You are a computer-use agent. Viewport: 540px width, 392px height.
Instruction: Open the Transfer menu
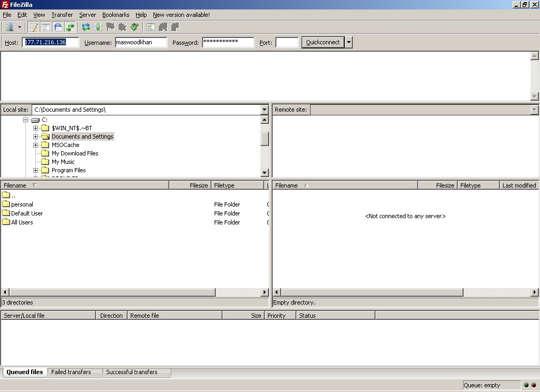click(x=62, y=15)
